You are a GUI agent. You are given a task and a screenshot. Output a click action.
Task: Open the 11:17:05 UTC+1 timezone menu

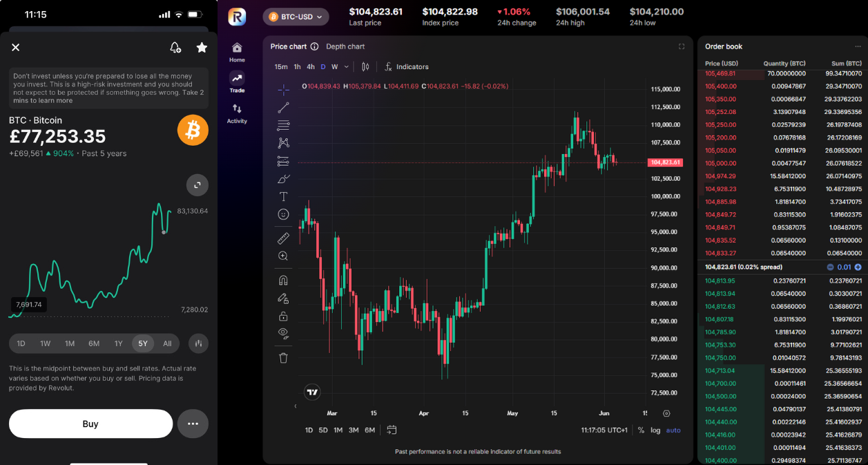tap(605, 430)
